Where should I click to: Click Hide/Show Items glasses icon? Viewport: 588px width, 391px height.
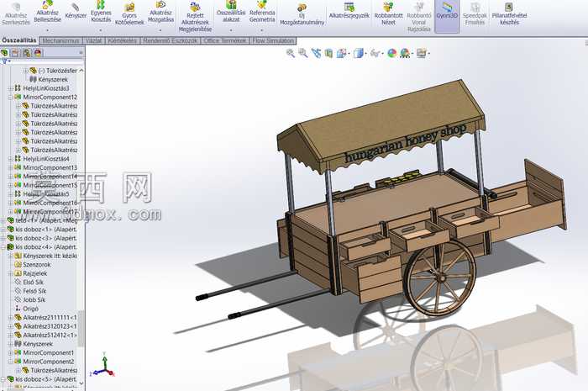(x=375, y=53)
